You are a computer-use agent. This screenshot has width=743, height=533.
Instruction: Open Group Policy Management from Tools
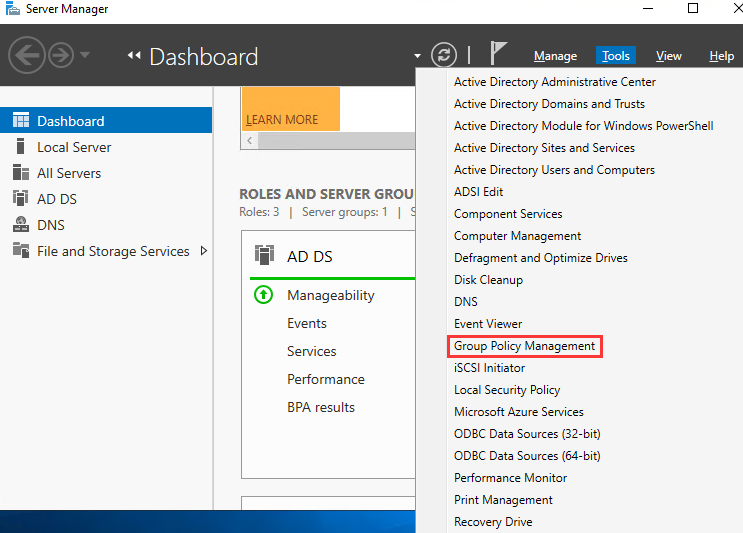(x=524, y=346)
